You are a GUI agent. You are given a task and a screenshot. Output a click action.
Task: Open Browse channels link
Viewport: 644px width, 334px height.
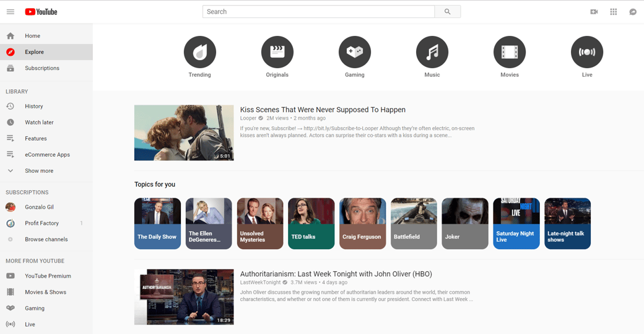point(46,239)
